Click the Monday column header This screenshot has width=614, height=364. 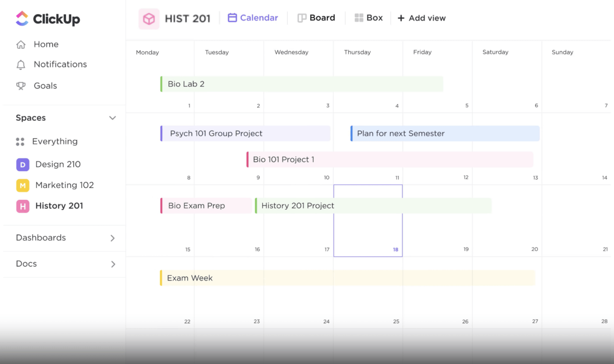pos(147,52)
